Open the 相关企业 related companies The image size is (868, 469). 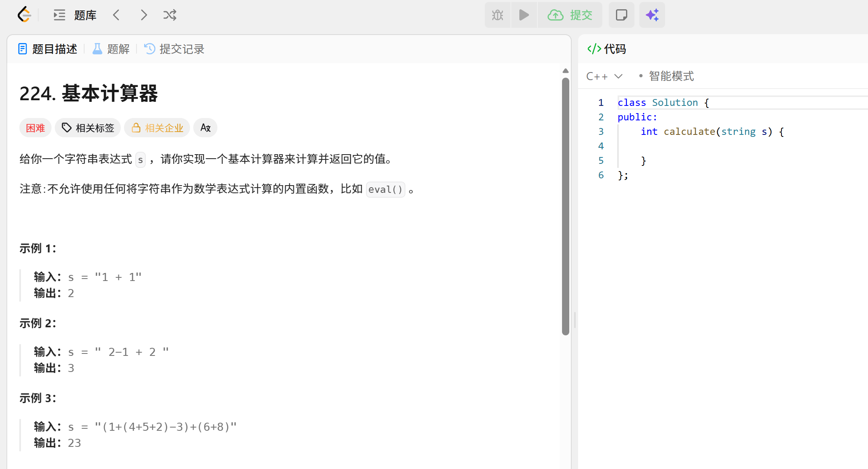click(x=157, y=128)
